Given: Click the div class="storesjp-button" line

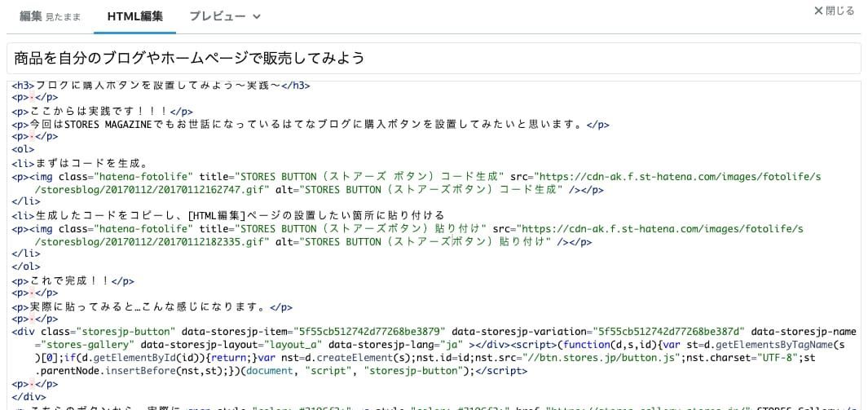Looking at the screenshot, I should click(434, 333).
